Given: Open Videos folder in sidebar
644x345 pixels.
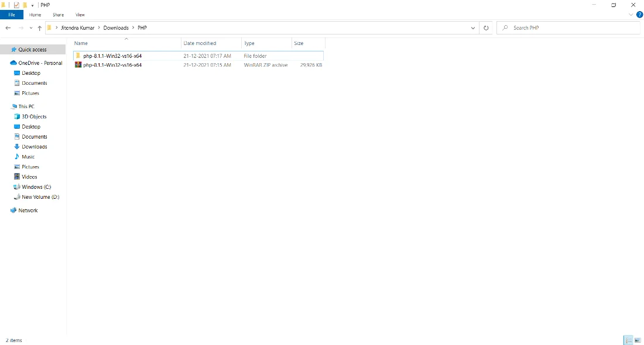Looking at the screenshot, I should tap(29, 177).
